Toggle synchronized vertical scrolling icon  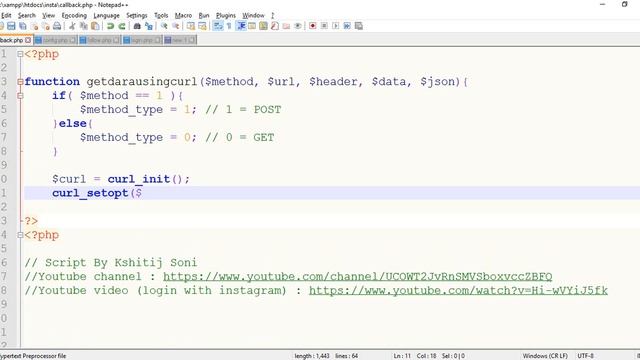coord(191,26)
